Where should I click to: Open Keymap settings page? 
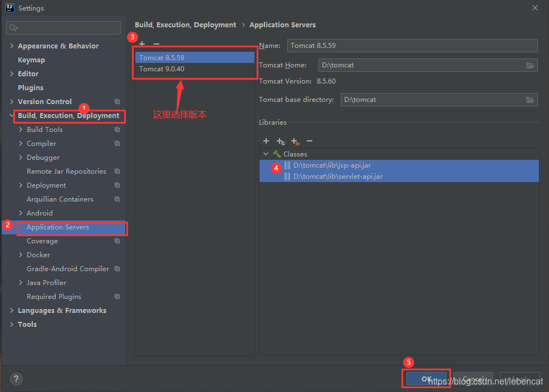[32, 60]
